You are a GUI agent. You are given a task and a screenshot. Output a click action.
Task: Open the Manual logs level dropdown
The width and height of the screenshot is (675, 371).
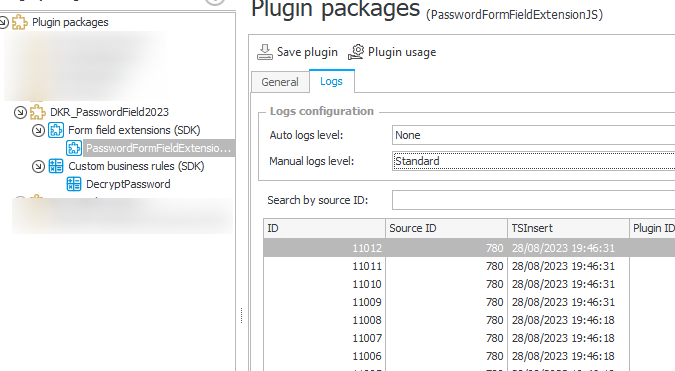(533, 161)
